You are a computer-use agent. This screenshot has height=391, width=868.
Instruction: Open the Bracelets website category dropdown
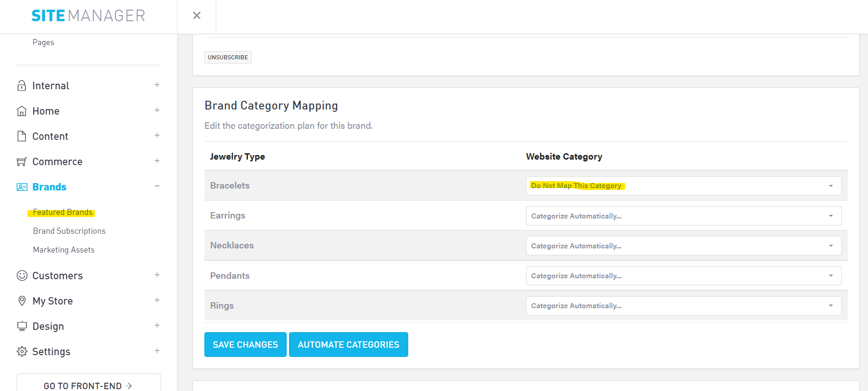pyautogui.click(x=683, y=186)
